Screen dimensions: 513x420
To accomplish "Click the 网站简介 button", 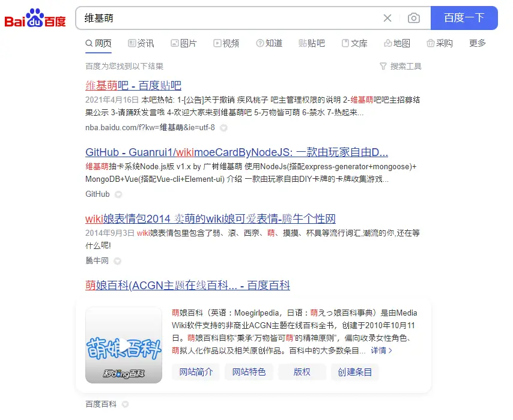I will [x=196, y=372].
